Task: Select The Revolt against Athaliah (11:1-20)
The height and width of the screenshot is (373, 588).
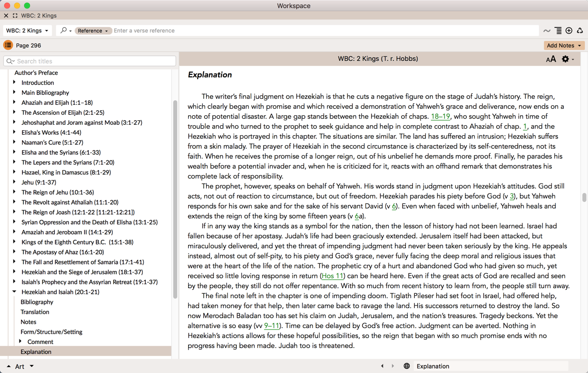Action: point(70,202)
